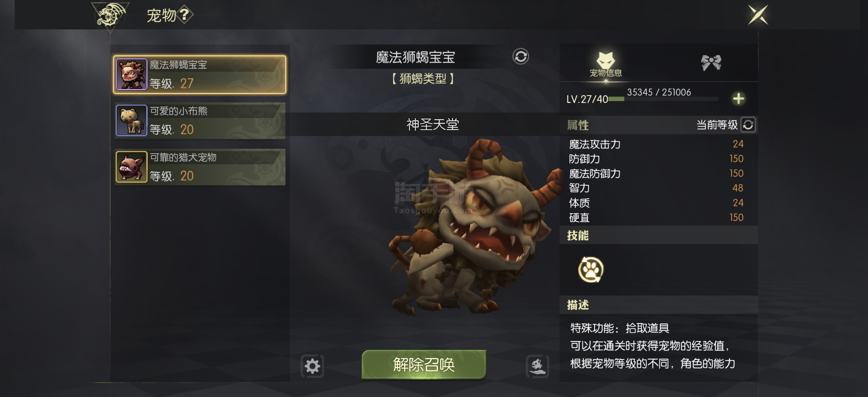The image size is (868, 397).
Task: Select 魔法狮蝎宝宝 level 27 pet entry
Action: (x=200, y=74)
